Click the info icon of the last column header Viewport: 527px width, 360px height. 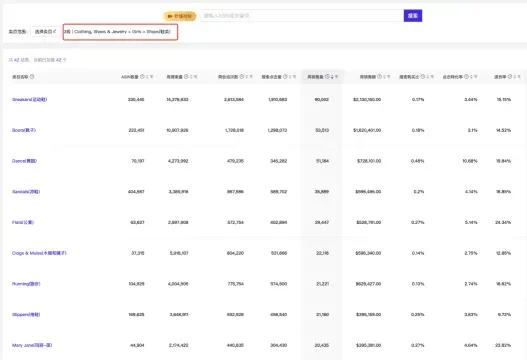510,77
